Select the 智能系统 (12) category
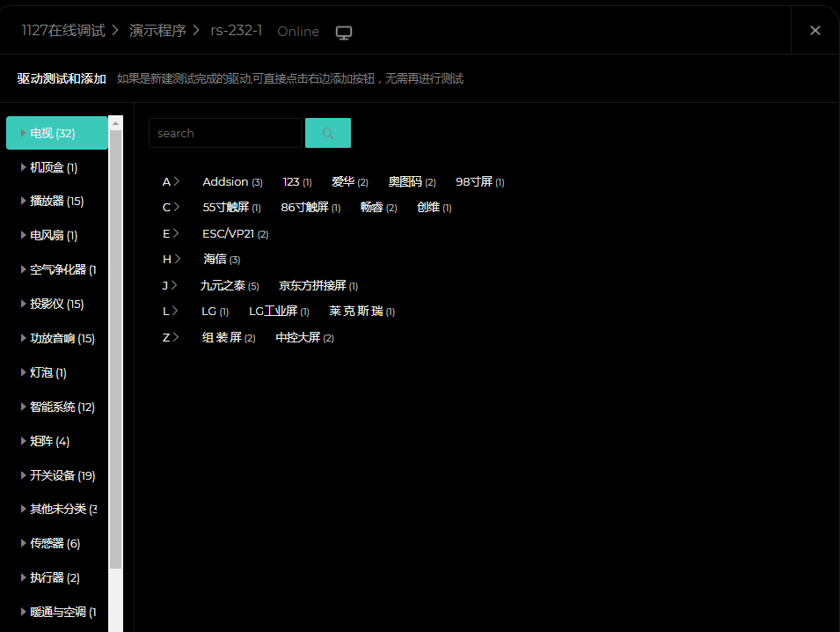This screenshot has height=632, width=840. pos(62,407)
